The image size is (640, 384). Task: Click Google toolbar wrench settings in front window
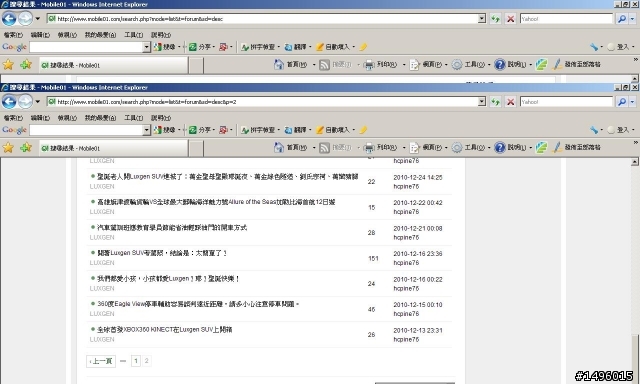pyautogui.click(x=594, y=130)
